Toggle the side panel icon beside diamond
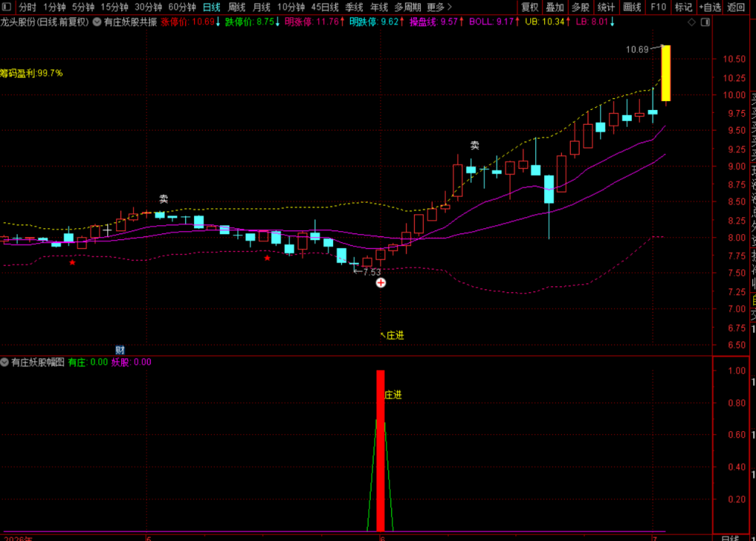 (x=705, y=22)
